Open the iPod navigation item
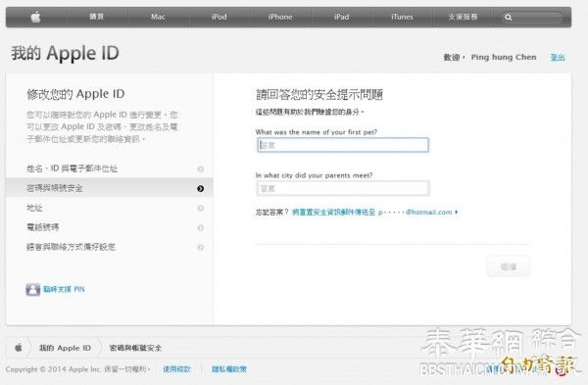 [x=219, y=17]
